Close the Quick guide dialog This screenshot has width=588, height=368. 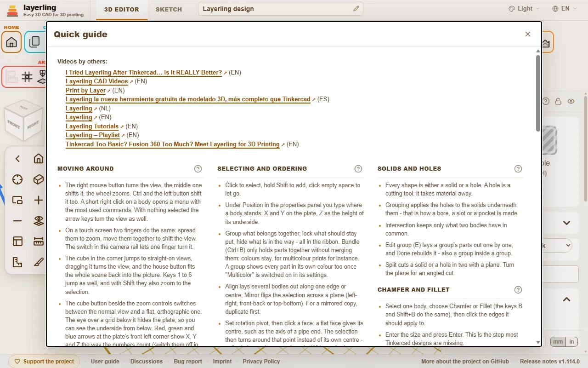click(x=528, y=34)
